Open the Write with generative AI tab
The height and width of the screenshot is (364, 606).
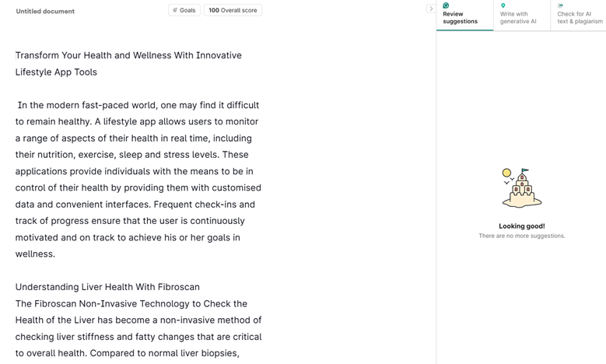pyautogui.click(x=519, y=17)
